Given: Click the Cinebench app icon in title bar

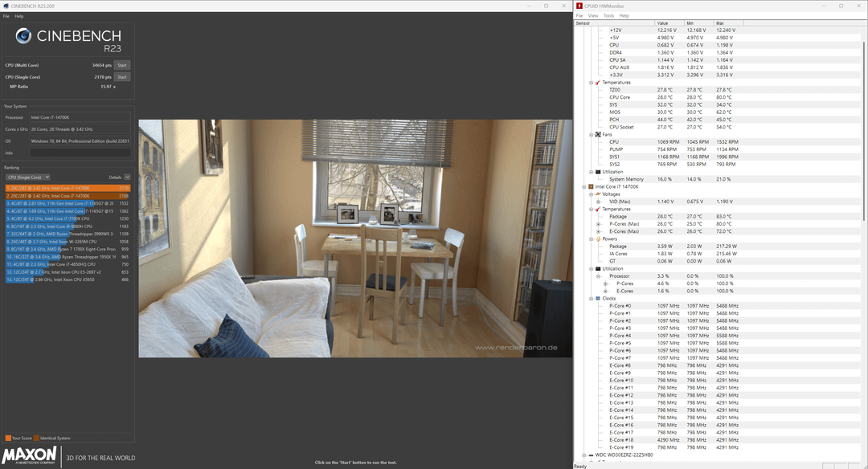Looking at the screenshot, I should 5,6.
